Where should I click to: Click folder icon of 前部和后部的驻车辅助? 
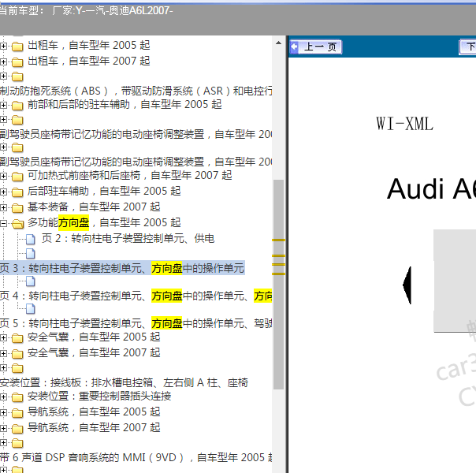point(17,106)
